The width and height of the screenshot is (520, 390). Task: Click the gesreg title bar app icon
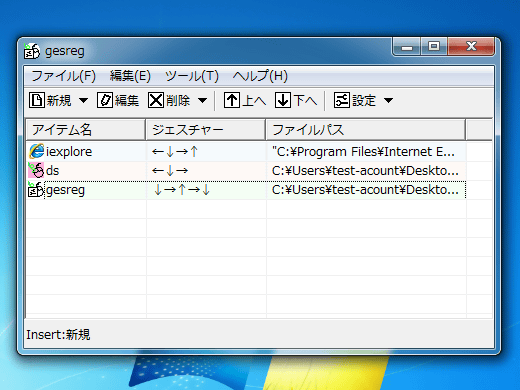(32, 51)
